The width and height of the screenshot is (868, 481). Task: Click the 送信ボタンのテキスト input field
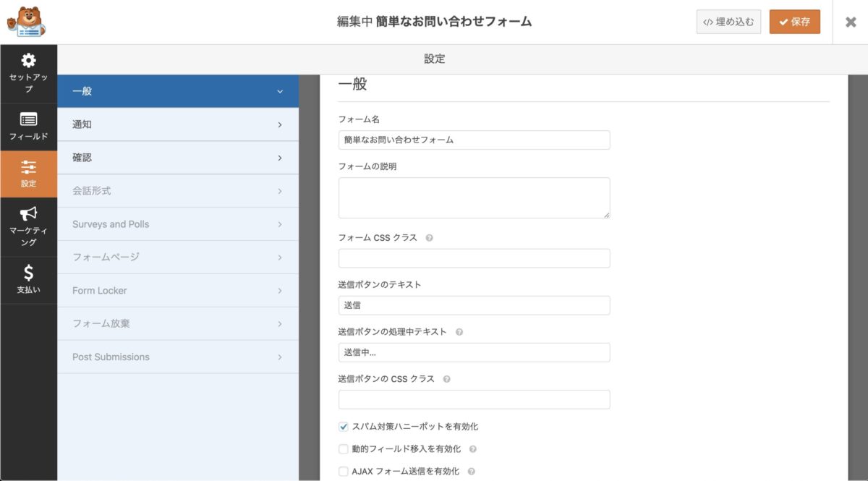tap(474, 305)
